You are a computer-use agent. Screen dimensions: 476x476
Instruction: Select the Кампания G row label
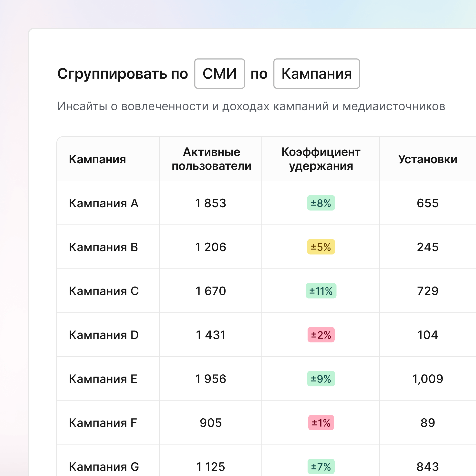pyautogui.click(x=104, y=467)
